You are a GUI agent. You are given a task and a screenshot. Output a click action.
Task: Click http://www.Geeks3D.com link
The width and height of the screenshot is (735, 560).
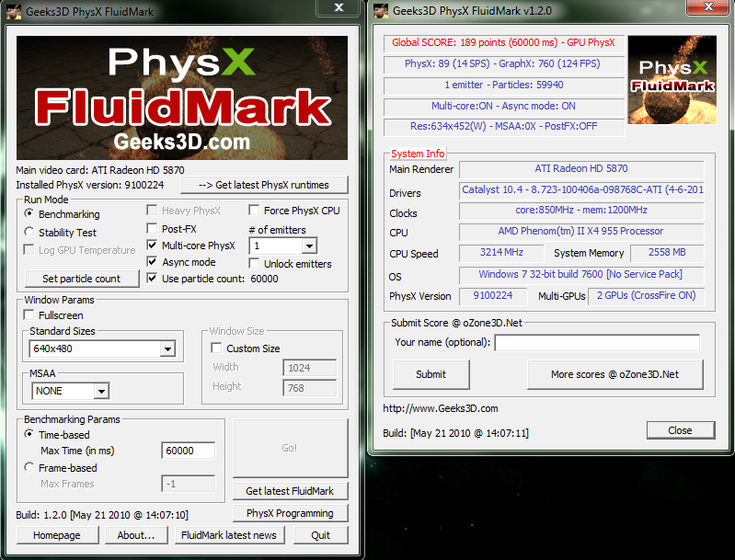(x=441, y=408)
